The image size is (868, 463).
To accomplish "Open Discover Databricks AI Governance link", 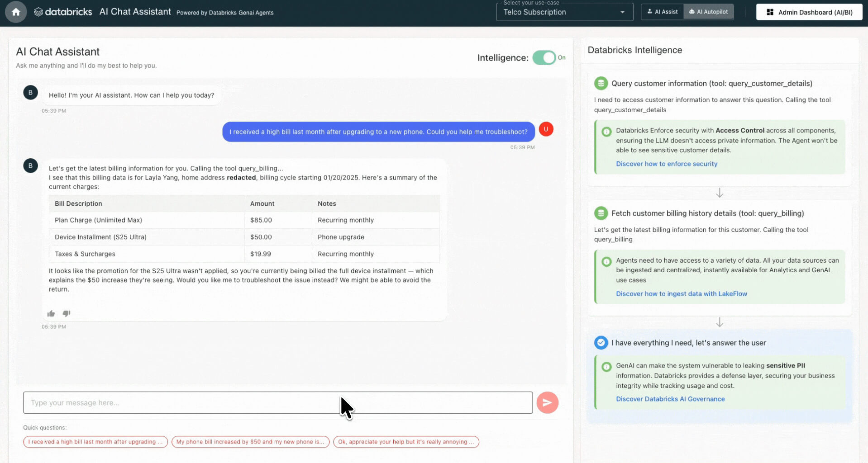I will [670, 399].
